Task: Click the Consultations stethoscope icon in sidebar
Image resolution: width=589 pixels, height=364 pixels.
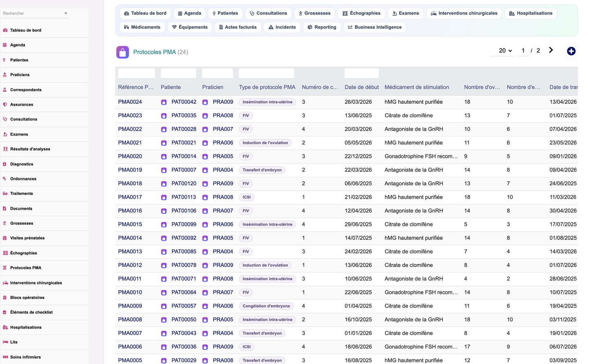Action: coord(5,119)
